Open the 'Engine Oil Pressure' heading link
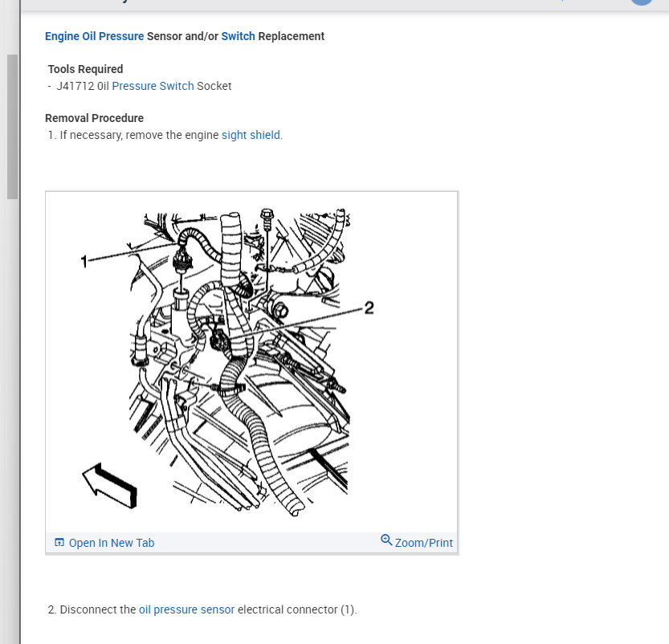This screenshot has width=669, height=644. (94, 36)
